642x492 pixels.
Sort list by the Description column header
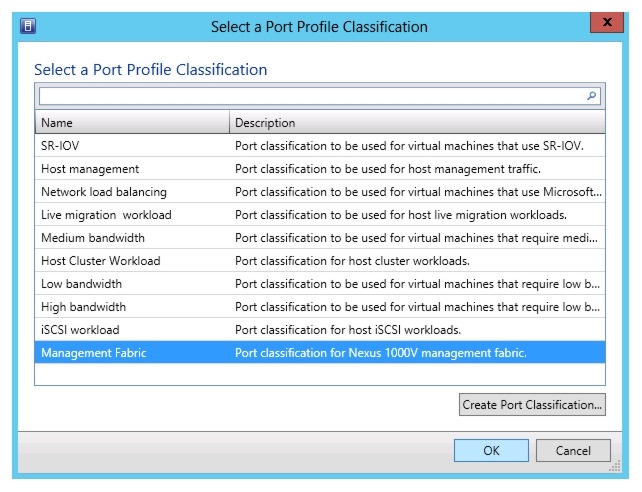point(417,123)
